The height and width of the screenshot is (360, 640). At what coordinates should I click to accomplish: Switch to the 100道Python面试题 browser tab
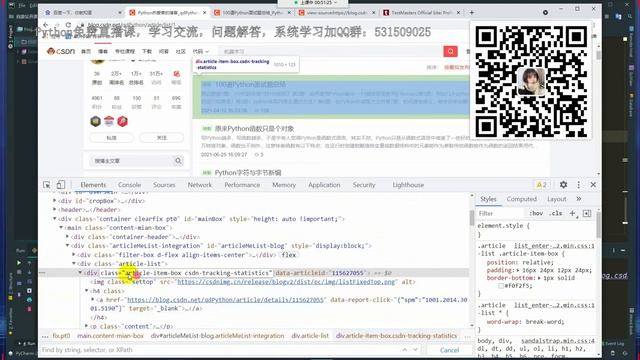pyautogui.click(x=252, y=13)
